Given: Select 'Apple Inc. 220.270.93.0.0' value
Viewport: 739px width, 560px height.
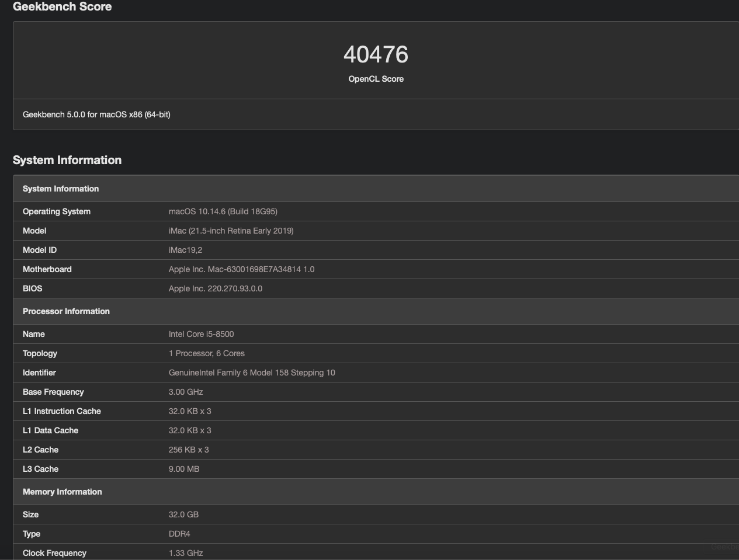Looking at the screenshot, I should [216, 288].
